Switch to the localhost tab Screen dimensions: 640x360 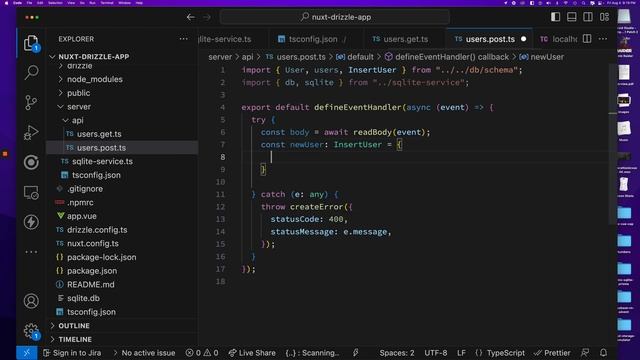pos(558,39)
